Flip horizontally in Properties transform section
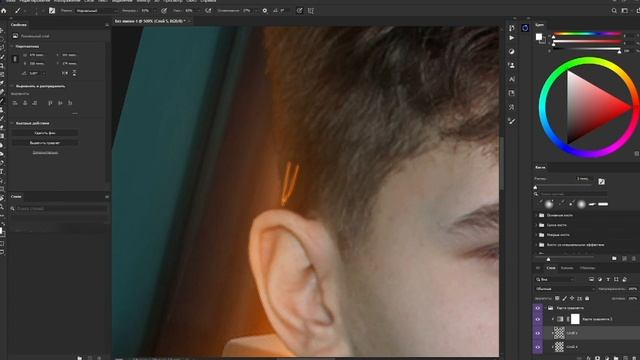The width and height of the screenshot is (640, 360). [x=65, y=73]
